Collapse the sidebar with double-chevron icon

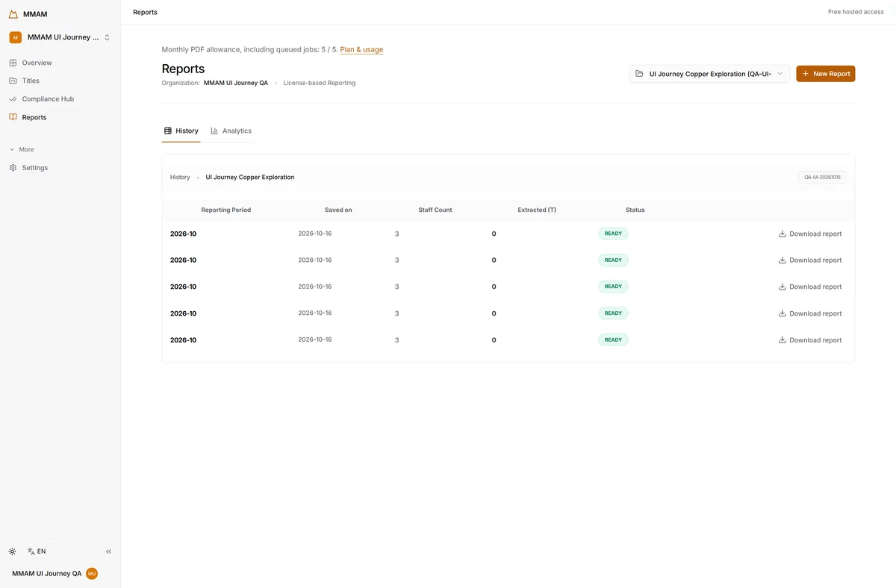tap(108, 551)
